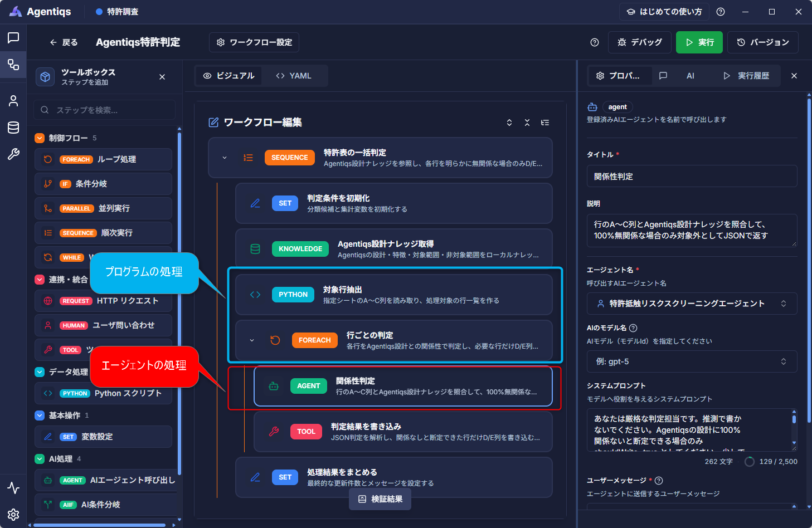
Task: Open the エージェント名 dropdown
Action: 692,304
